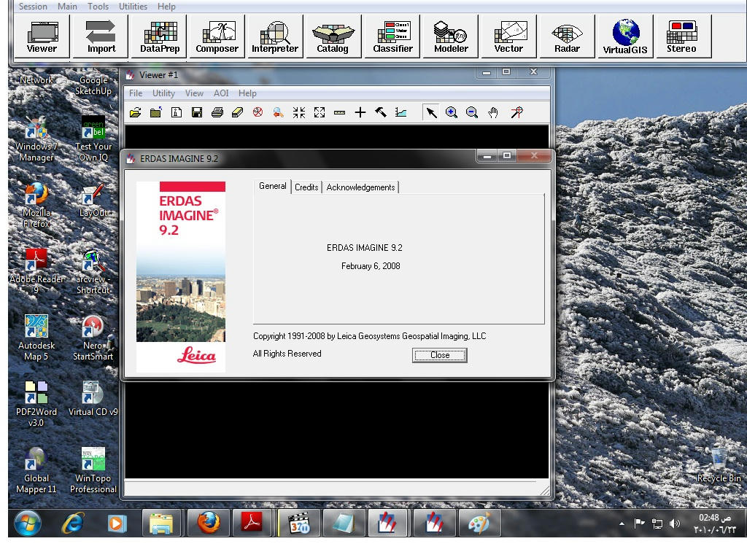Screen dimensions: 747x560
Task: Open Global Mapper 11 desktop shortcut
Action: 36,470
